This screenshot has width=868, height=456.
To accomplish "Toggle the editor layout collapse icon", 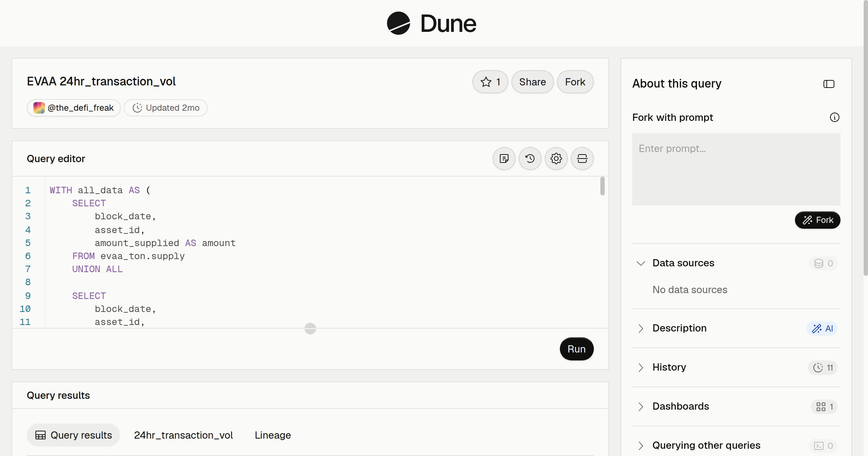I will pos(582,159).
